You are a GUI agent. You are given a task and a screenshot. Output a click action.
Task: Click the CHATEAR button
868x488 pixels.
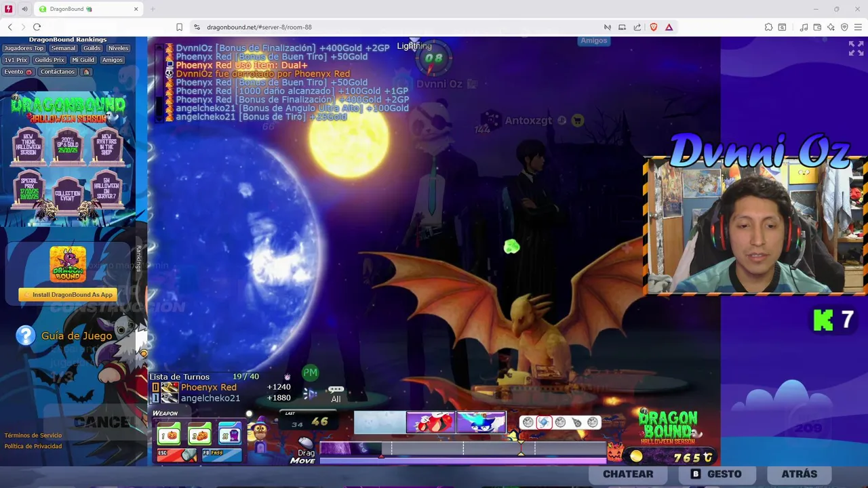coord(628,474)
